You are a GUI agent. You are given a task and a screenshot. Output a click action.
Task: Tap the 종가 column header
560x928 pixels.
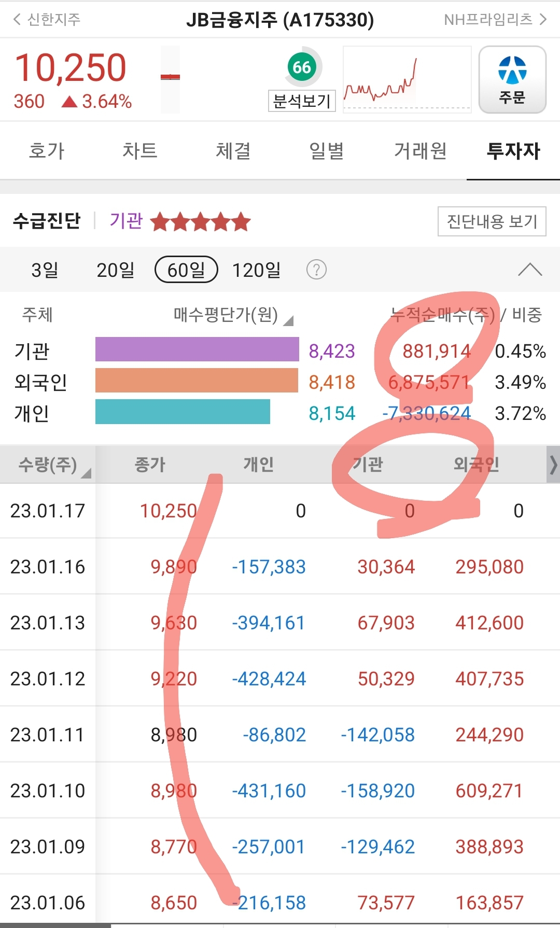[x=150, y=464]
